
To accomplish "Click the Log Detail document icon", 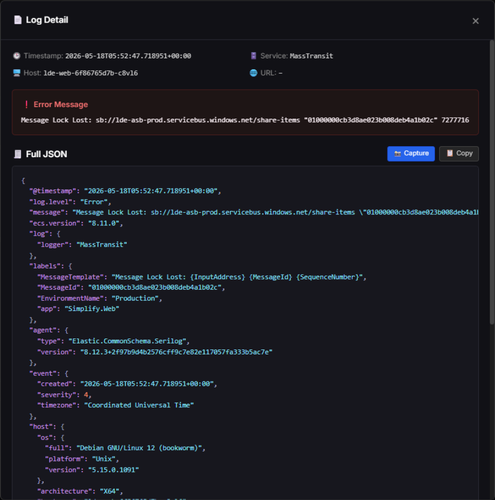I will [18, 20].
